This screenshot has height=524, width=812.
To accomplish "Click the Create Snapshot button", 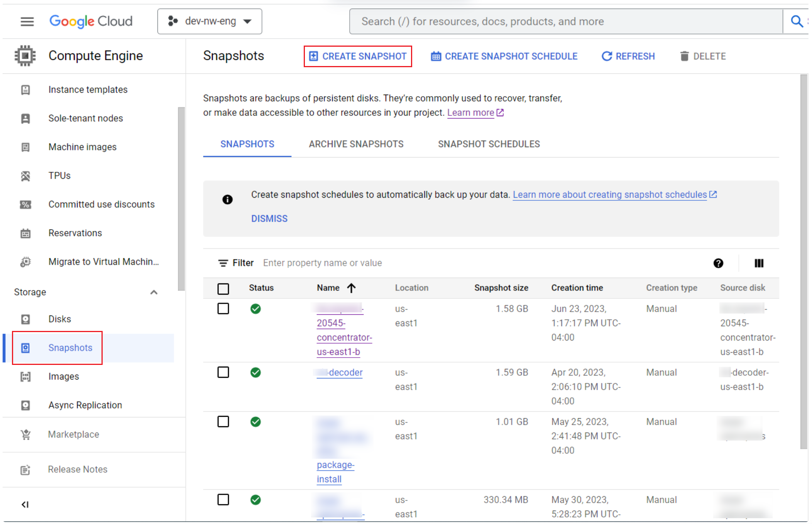I will point(358,56).
